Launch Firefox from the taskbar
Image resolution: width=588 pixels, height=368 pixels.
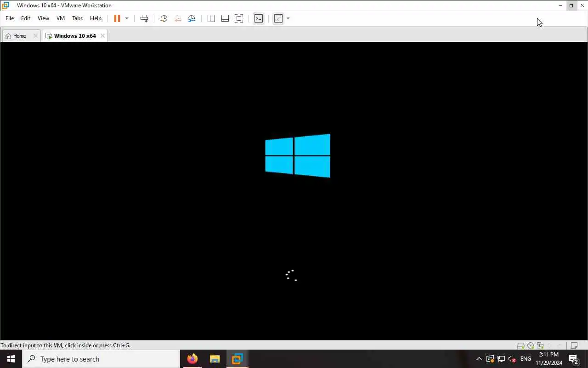tap(192, 359)
